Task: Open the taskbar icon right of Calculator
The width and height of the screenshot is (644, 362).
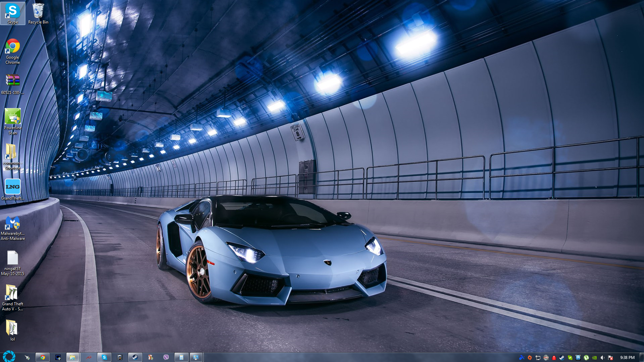Action: coord(196,357)
